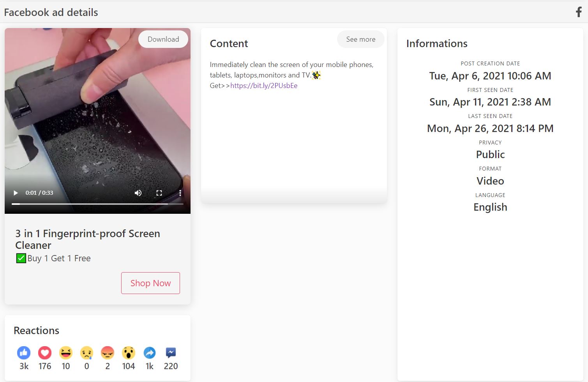Toggle fullscreen mode on the video

159,192
